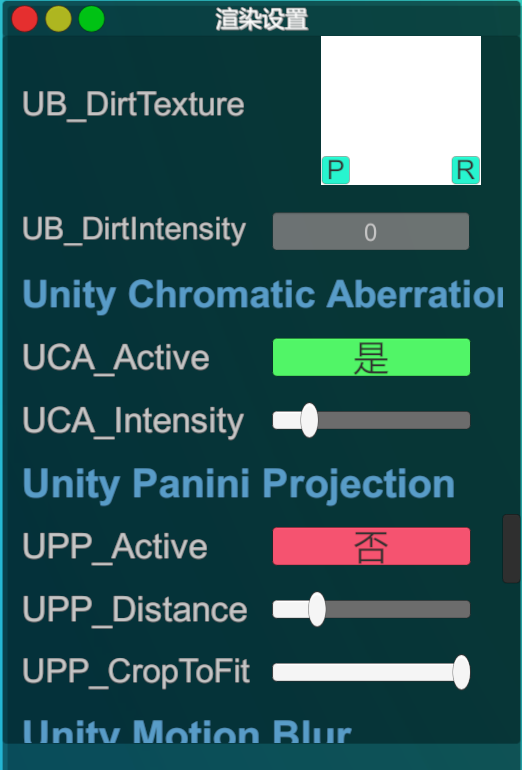The image size is (522, 770).
Task: Click the yellow minimize window button
Action: coord(58,19)
